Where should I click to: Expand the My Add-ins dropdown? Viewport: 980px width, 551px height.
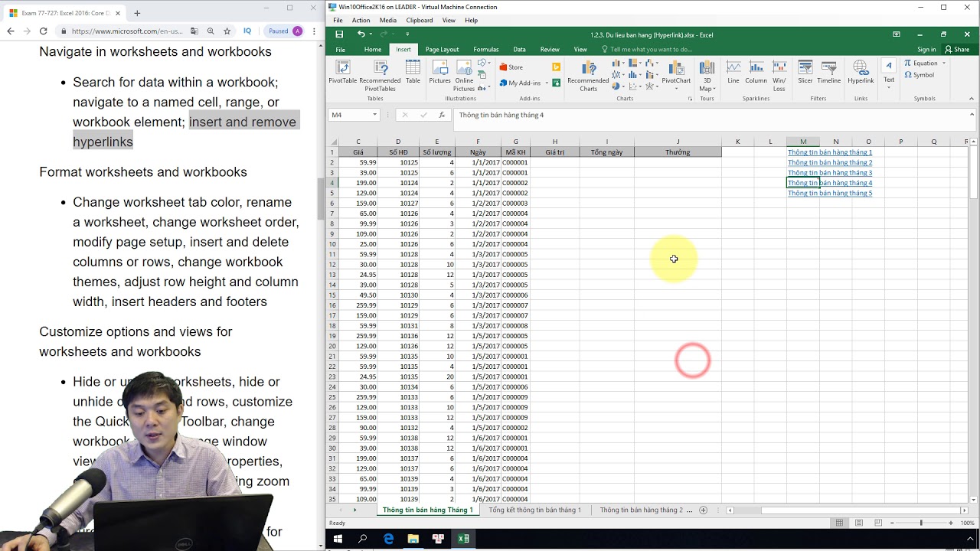546,83
